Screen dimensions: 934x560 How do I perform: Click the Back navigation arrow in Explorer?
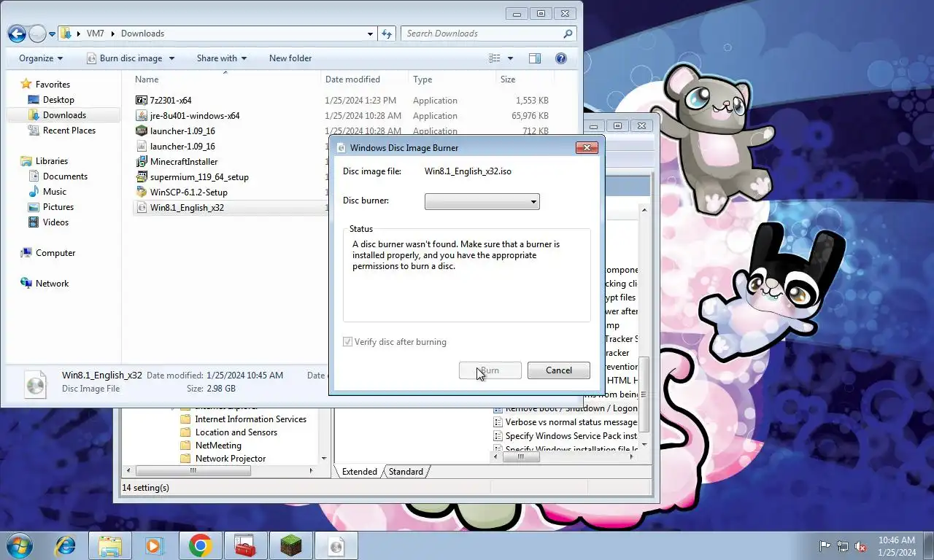[x=17, y=34]
